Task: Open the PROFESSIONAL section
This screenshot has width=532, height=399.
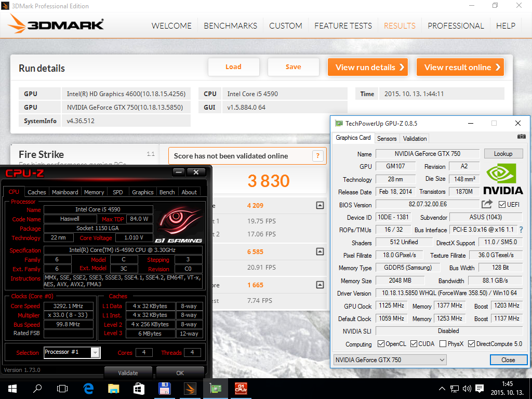Action: (x=456, y=26)
